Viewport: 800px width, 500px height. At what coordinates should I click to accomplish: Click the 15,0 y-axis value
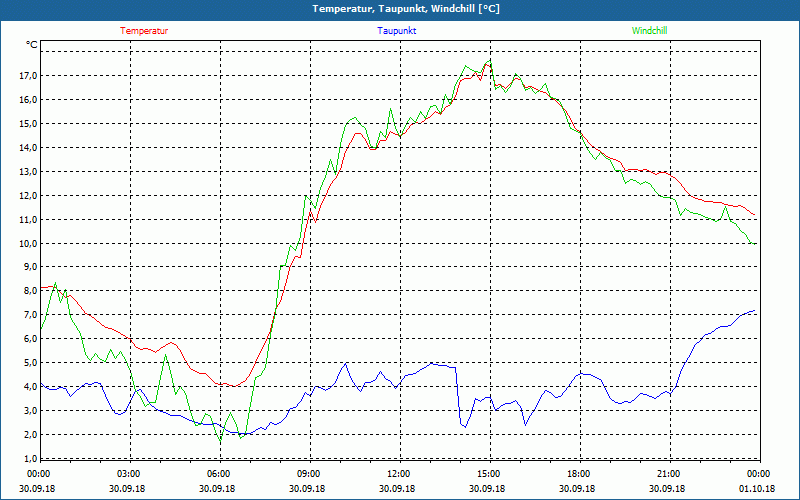pos(29,123)
